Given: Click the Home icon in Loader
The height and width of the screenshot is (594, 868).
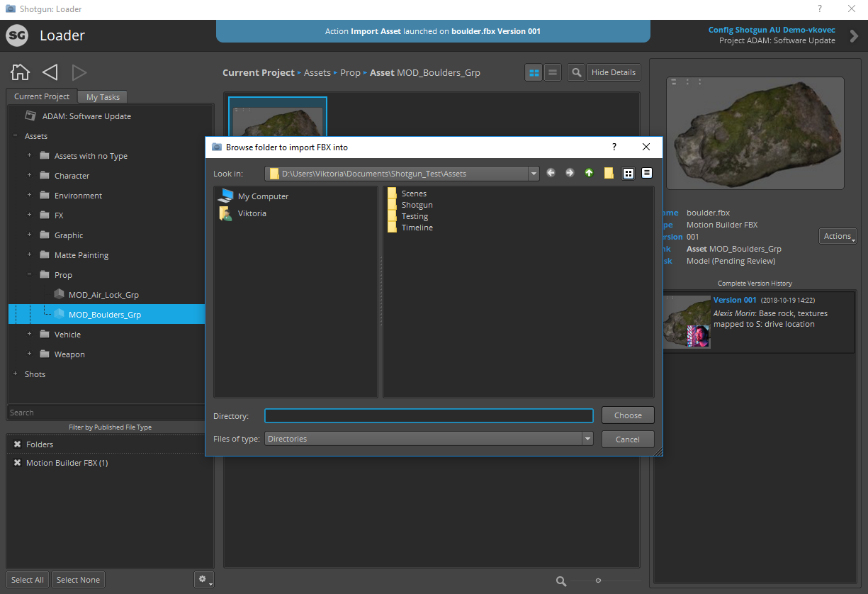Looking at the screenshot, I should tap(21, 72).
